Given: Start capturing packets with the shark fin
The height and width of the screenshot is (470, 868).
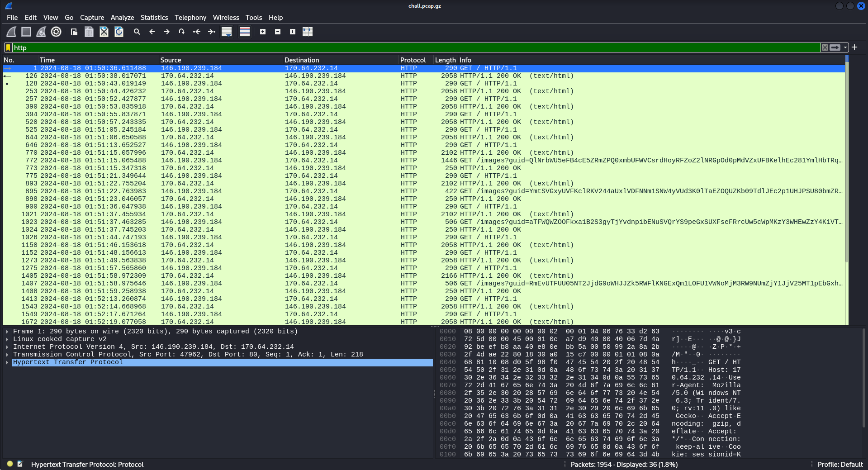Looking at the screenshot, I should click(x=11, y=32).
